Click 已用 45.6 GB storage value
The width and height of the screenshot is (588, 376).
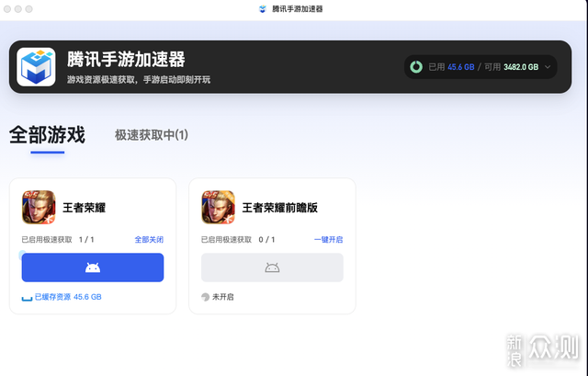coord(451,67)
